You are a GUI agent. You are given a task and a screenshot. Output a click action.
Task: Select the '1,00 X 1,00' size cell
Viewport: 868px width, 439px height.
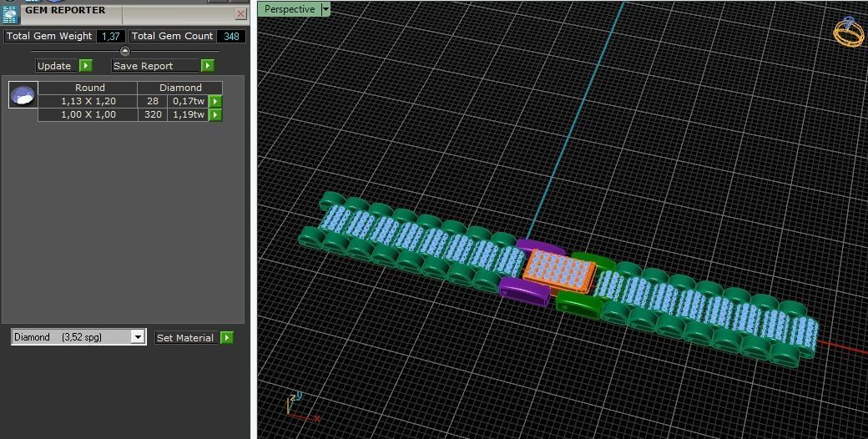(88, 114)
